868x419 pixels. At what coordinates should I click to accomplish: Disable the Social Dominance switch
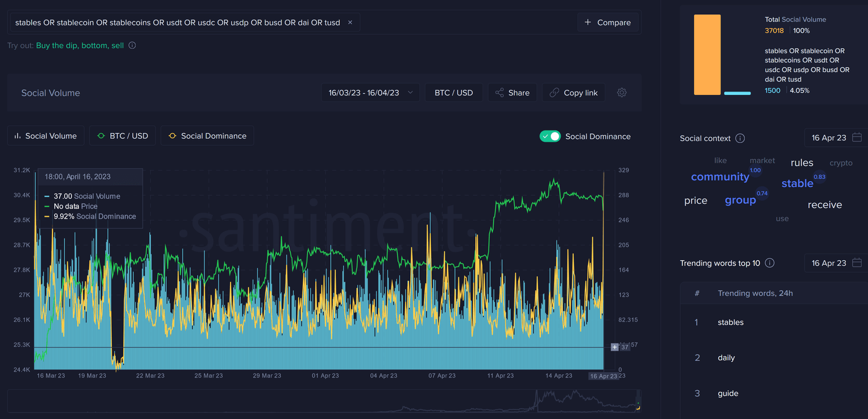550,136
